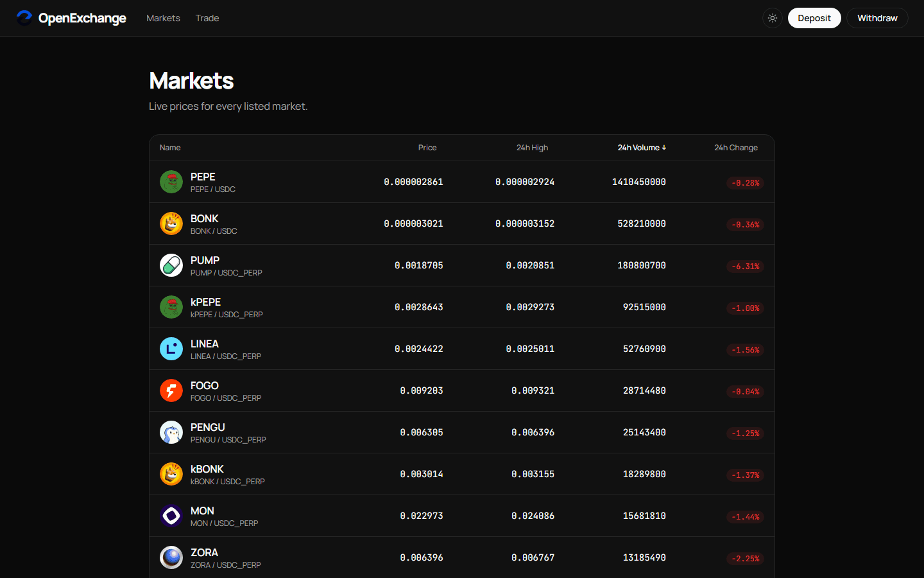
Task: Click the PENGU penguin icon
Action: tap(171, 432)
